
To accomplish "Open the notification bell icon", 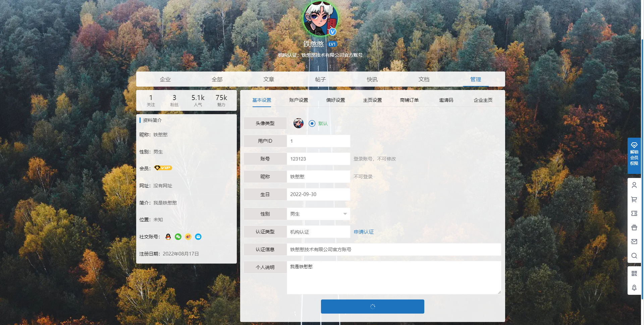I will [634, 288].
